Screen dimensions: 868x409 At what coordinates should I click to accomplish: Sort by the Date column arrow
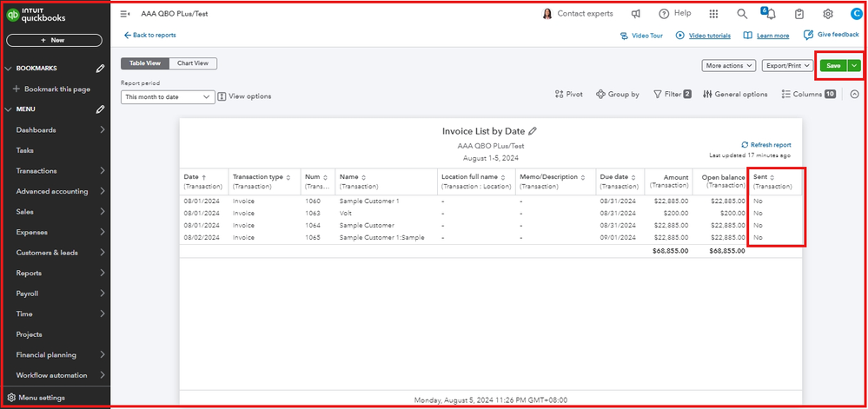click(203, 177)
